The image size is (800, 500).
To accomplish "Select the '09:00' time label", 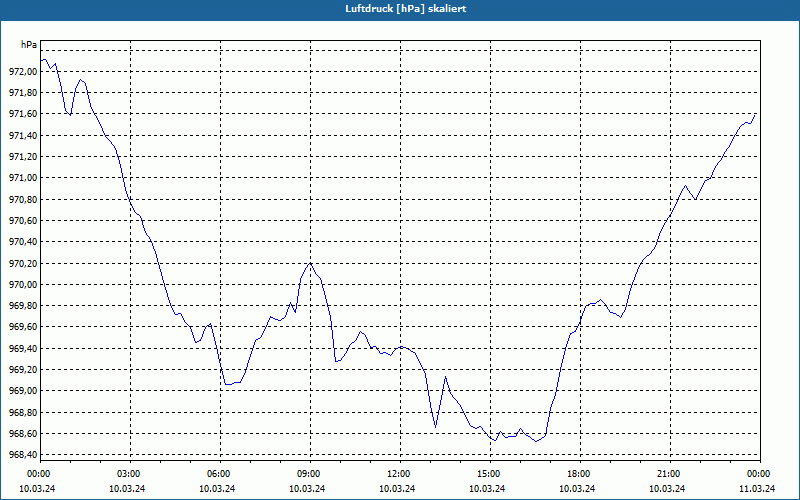I will (x=308, y=474).
